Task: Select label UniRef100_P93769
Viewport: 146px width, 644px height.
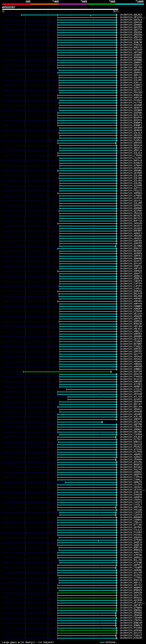Action: (x=131, y=93)
